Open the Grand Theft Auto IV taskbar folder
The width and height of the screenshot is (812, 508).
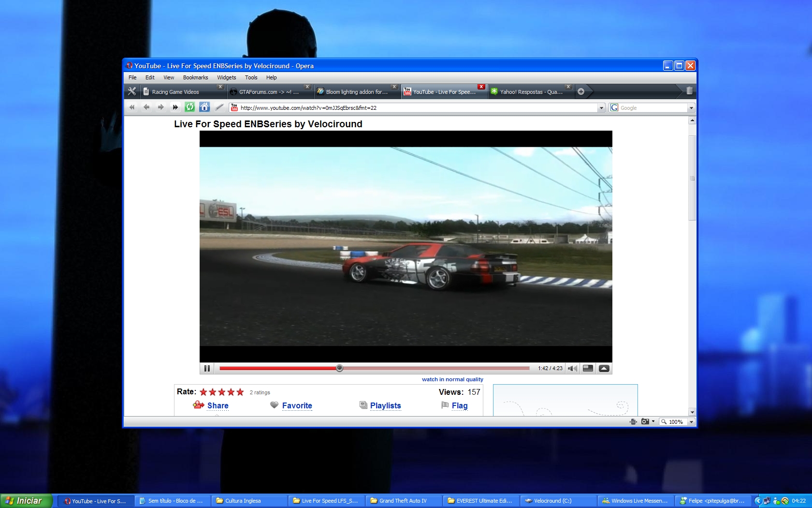tap(404, 501)
